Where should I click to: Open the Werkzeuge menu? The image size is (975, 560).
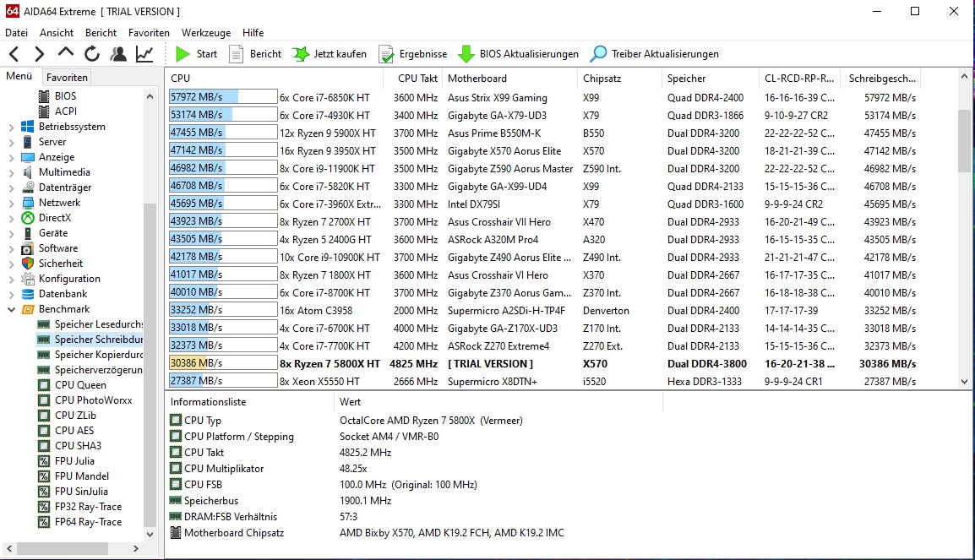pyautogui.click(x=206, y=33)
